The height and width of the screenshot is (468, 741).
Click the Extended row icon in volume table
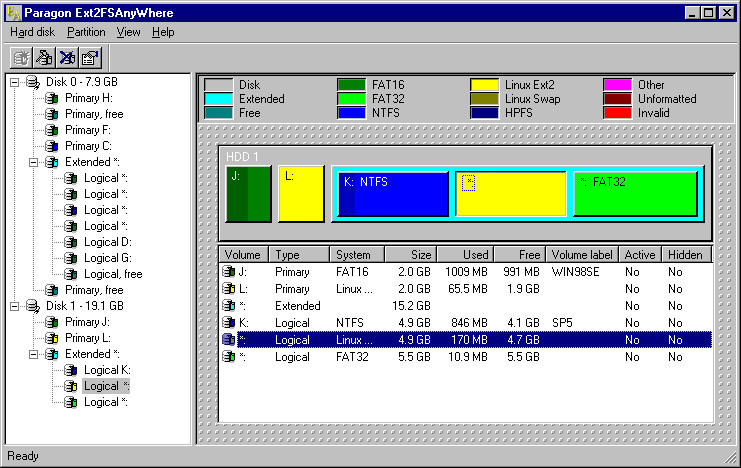tap(229, 305)
